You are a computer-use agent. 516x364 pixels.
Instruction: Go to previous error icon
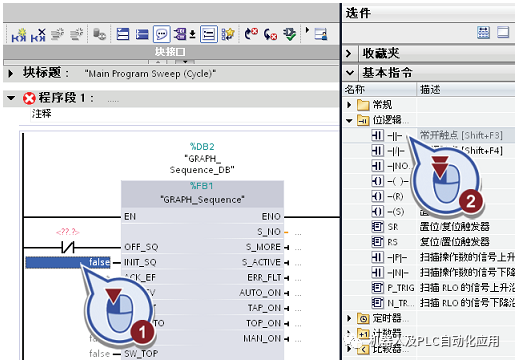pos(251,34)
